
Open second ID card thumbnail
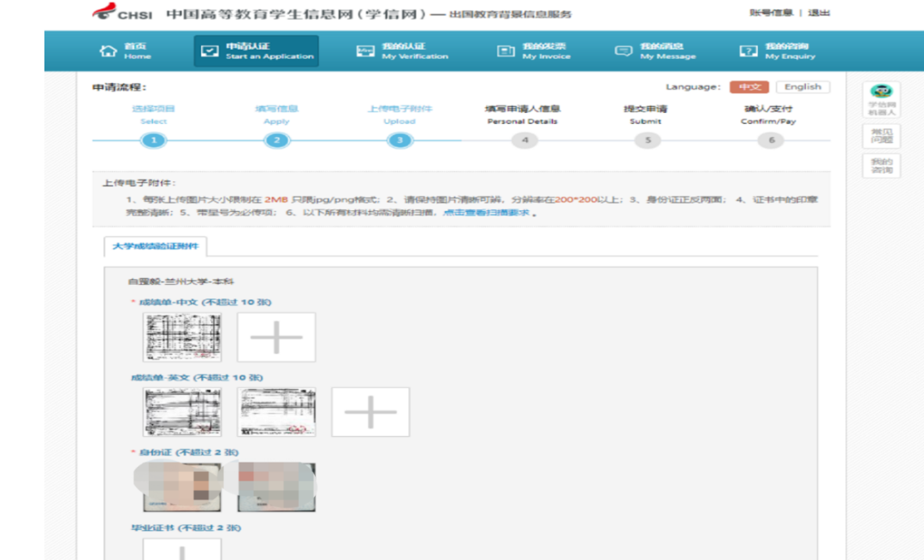[x=276, y=487]
